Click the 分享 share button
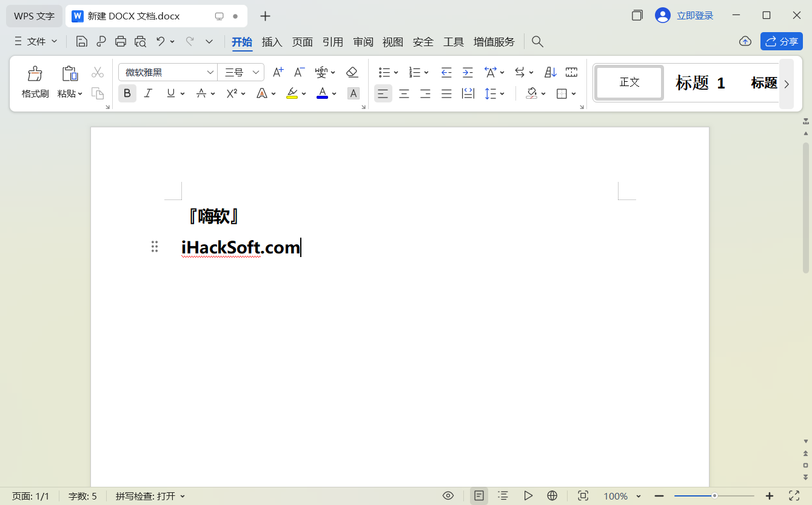 point(782,41)
